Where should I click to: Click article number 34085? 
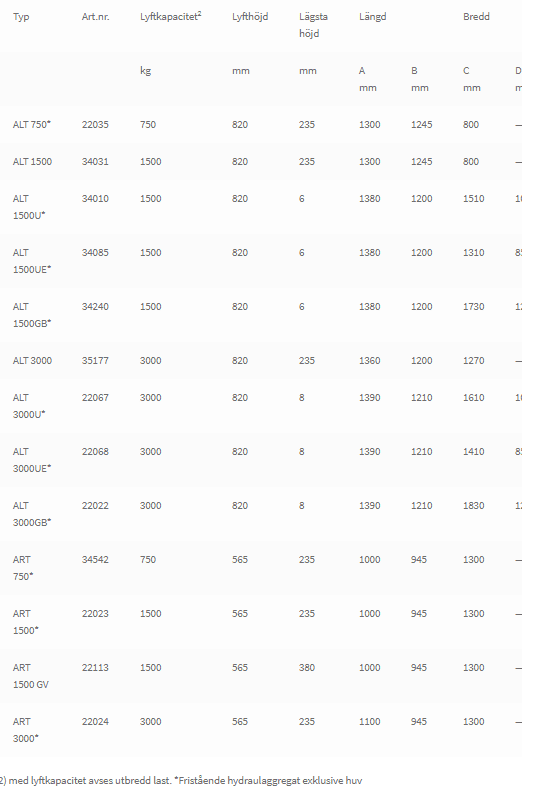coord(95,253)
